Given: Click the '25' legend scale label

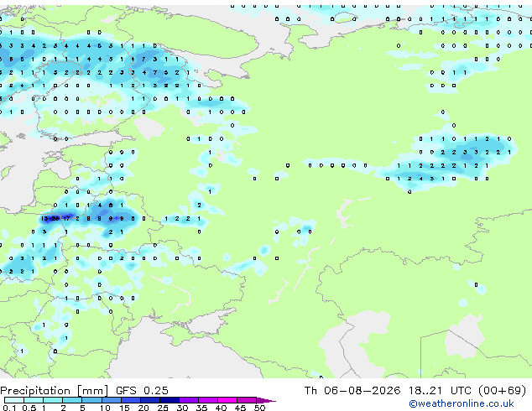Looking at the screenshot, I should click(x=163, y=408).
